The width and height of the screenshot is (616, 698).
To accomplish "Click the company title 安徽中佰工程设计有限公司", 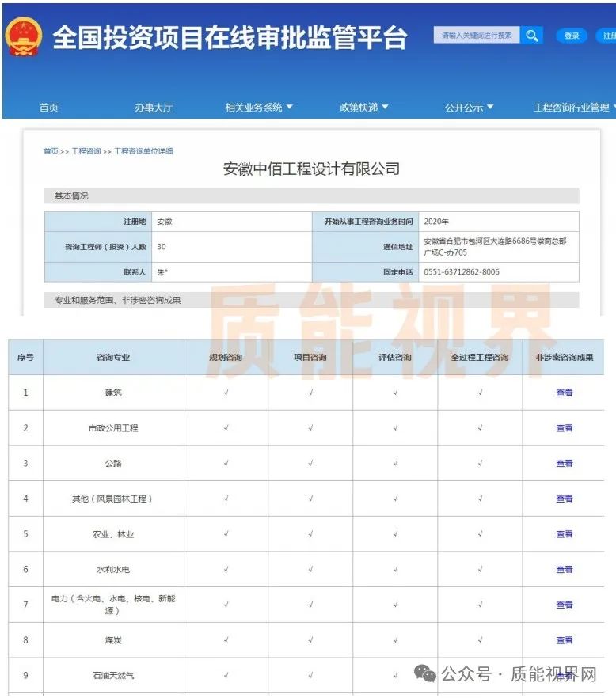I will coord(311,169).
